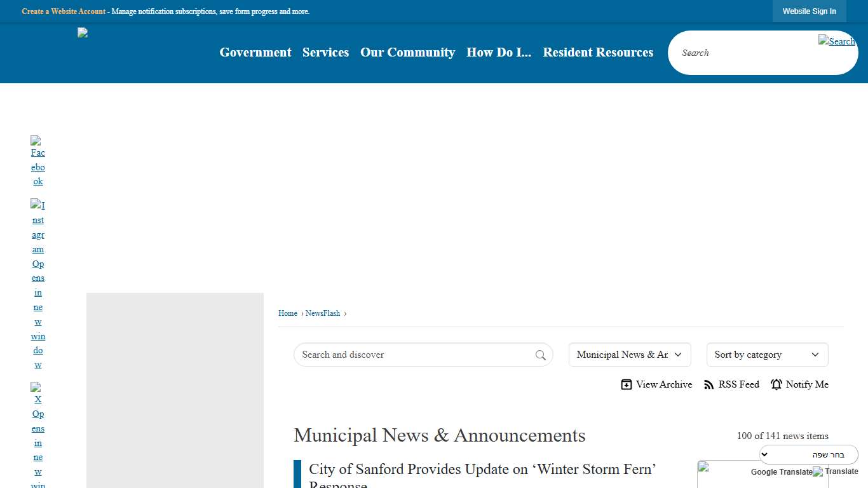This screenshot has width=868, height=488.
Task: Click the Search icon in the header
Action: 837,41
